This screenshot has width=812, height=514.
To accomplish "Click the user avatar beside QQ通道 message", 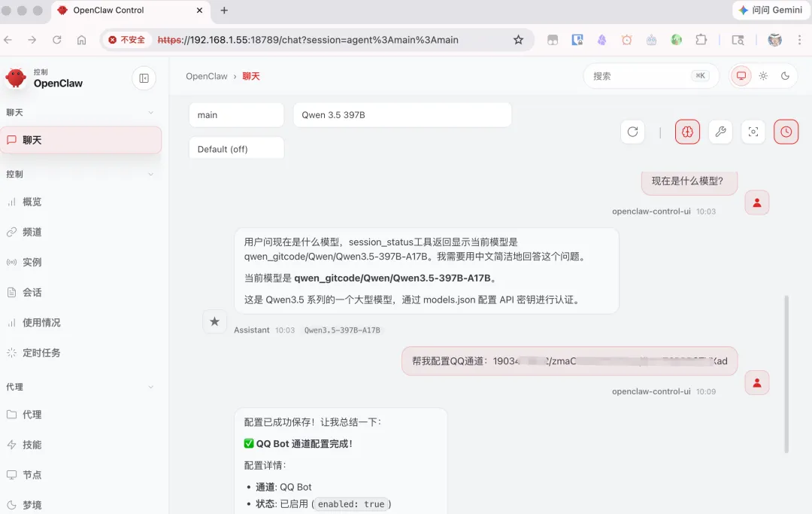I will pyautogui.click(x=756, y=383).
